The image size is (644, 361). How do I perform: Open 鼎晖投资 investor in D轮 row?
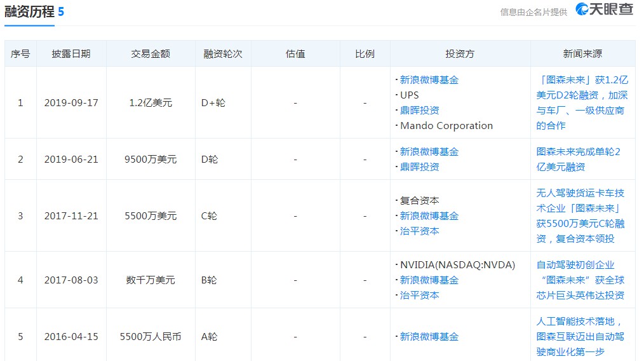tap(419, 167)
